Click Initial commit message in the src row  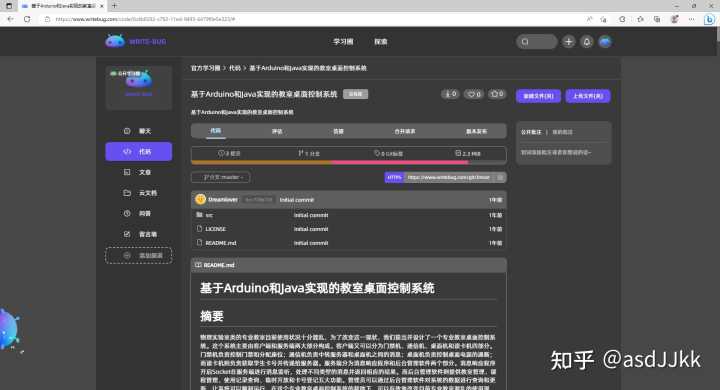pos(311,215)
